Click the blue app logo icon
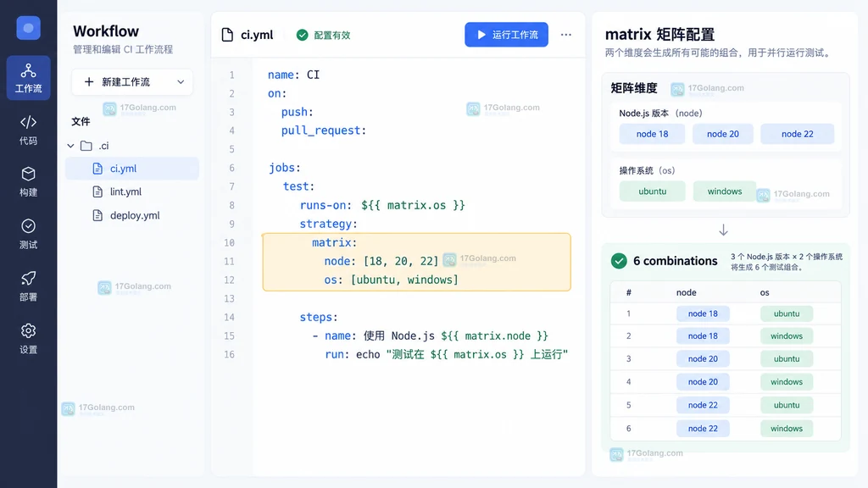This screenshot has width=868, height=488. pyautogui.click(x=28, y=28)
